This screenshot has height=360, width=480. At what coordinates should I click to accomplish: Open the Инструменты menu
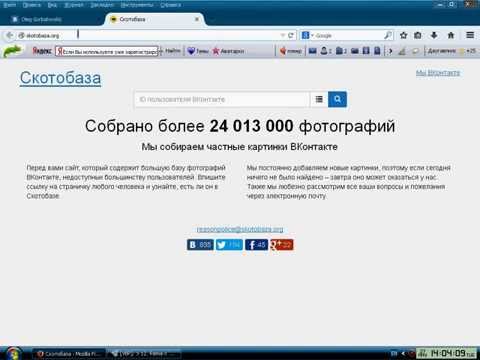(137, 5)
